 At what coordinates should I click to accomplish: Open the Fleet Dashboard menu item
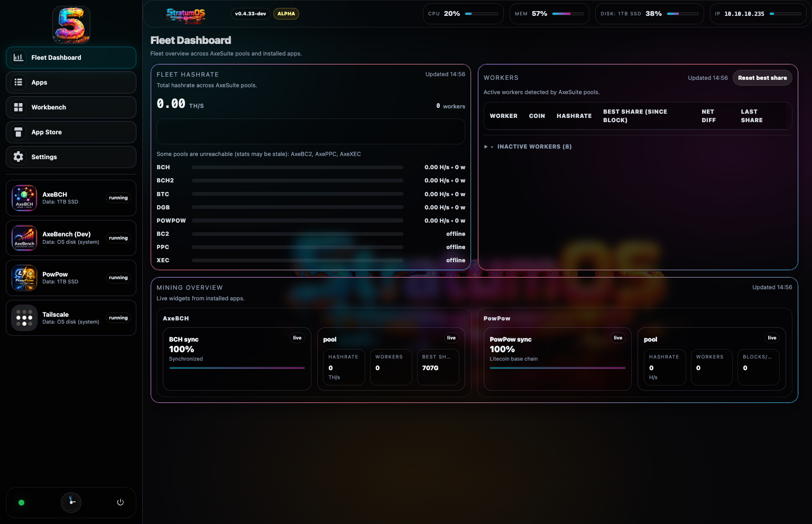[x=71, y=58]
